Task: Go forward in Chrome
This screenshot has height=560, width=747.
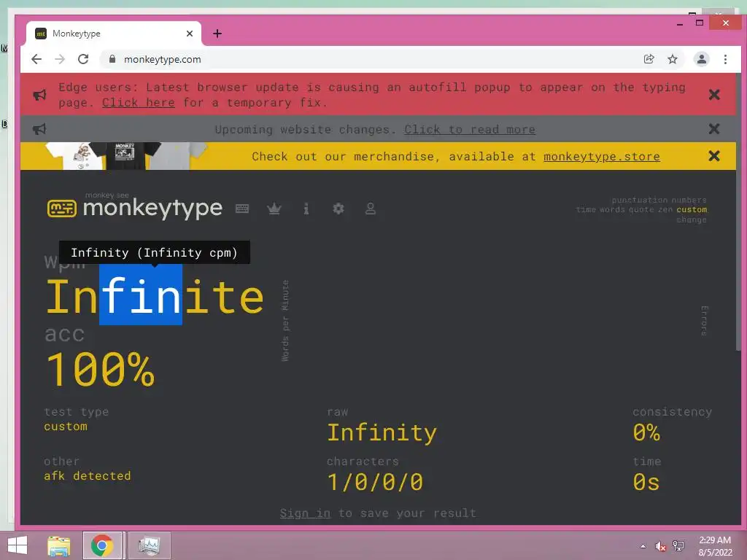Action: [x=60, y=59]
